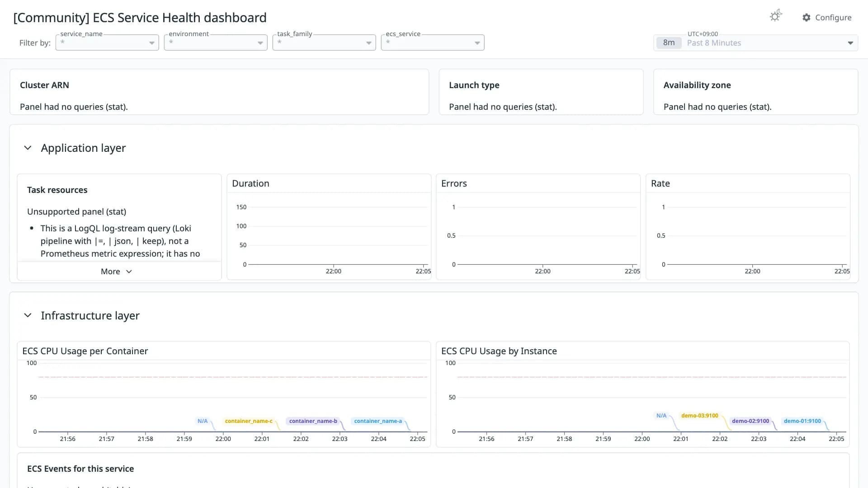Open the service_name filter dropdown
This screenshot has width=868, height=488.
[x=107, y=42]
